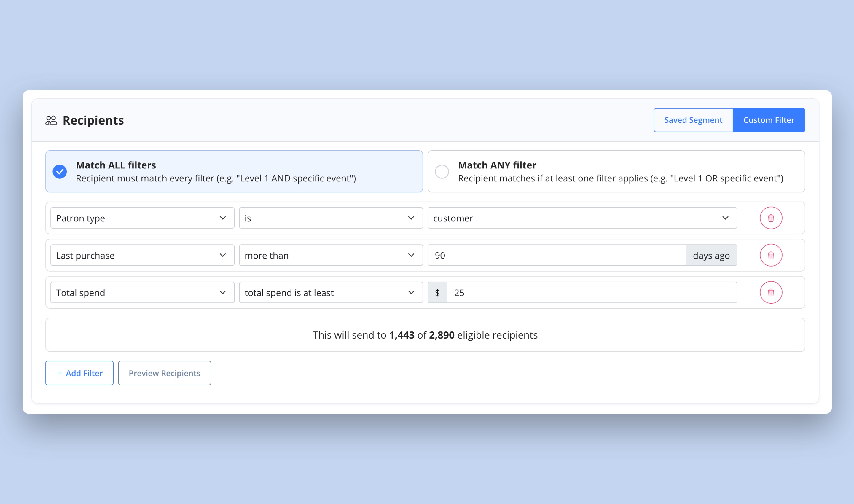Image resolution: width=854 pixels, height=504 pixels.
Task: Select the Match ALL filters option
Action: (x=234, y=172)
